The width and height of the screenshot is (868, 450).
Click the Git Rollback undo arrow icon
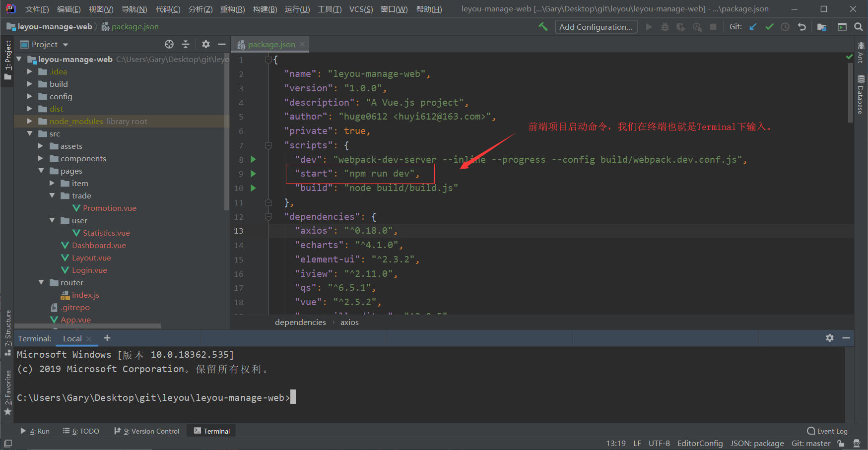(x=801, y=27)
